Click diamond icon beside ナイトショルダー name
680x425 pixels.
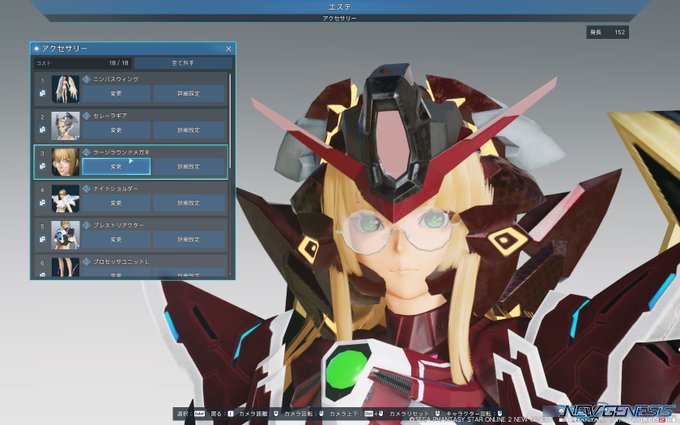[86, 189]
